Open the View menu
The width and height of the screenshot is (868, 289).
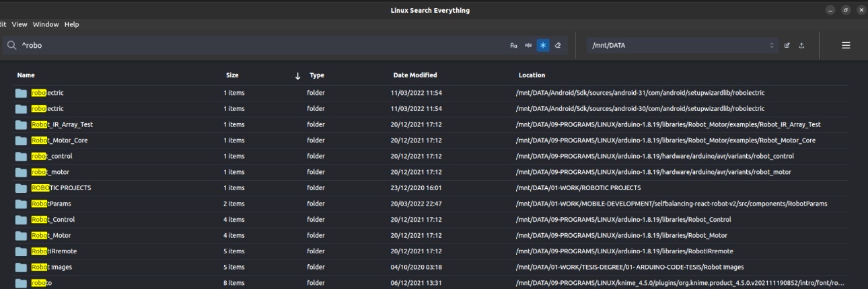tap(20, 24)
